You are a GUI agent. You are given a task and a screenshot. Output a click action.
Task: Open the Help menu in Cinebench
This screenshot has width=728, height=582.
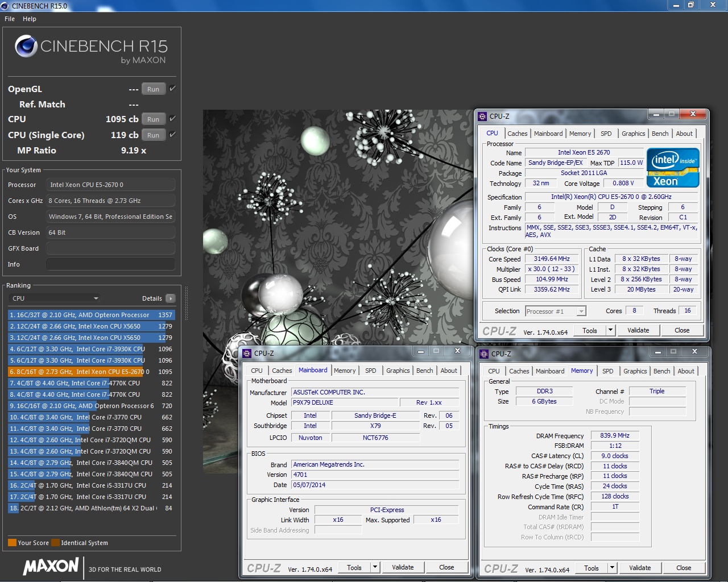click(30, 19)
